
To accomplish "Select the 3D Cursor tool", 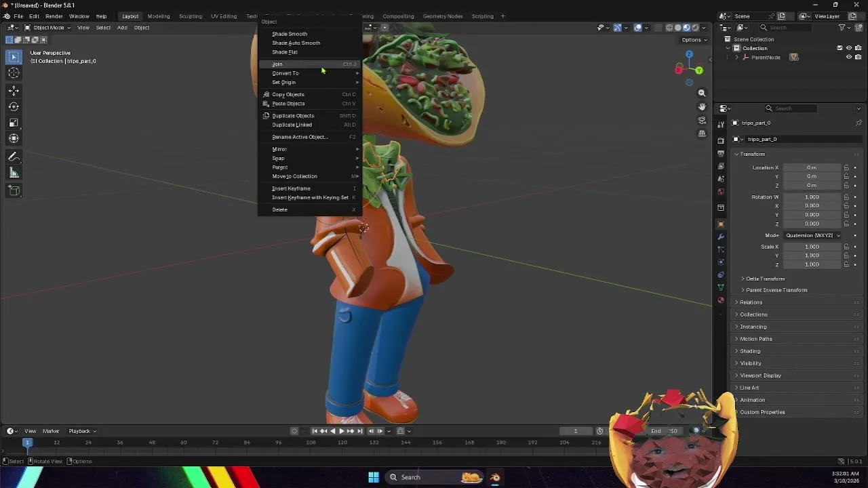I will pyautogui.click(x=14, y=73).
